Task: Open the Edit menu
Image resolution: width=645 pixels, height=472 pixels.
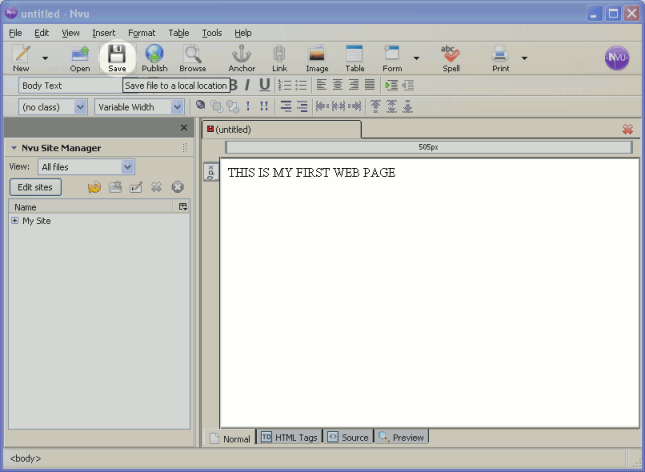Action: pos(42,33)
